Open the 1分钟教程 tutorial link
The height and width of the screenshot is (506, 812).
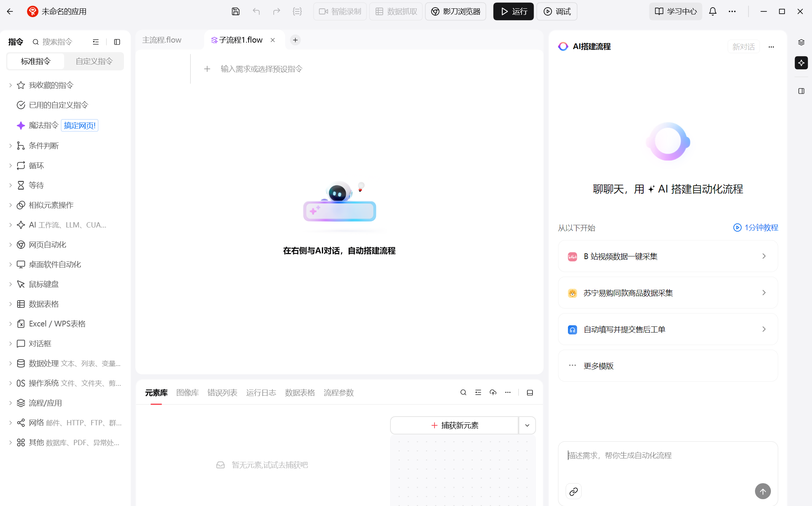point(756,228)
